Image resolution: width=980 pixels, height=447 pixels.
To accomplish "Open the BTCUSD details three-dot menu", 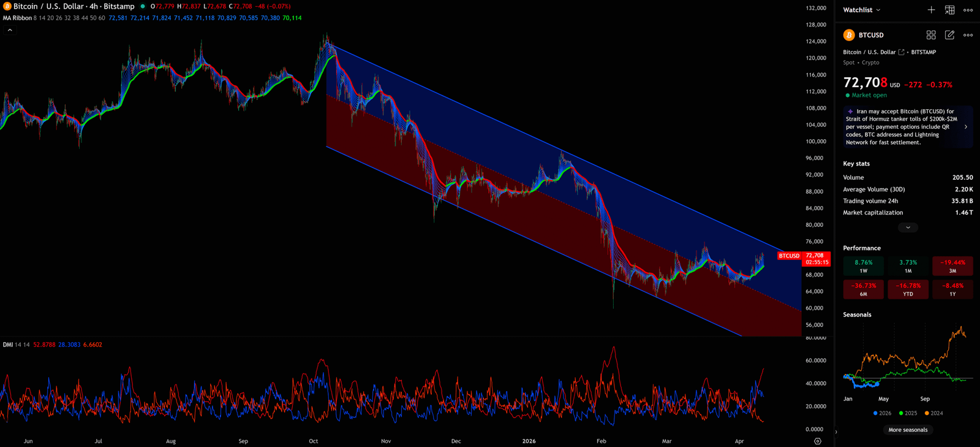I will 968,35.
